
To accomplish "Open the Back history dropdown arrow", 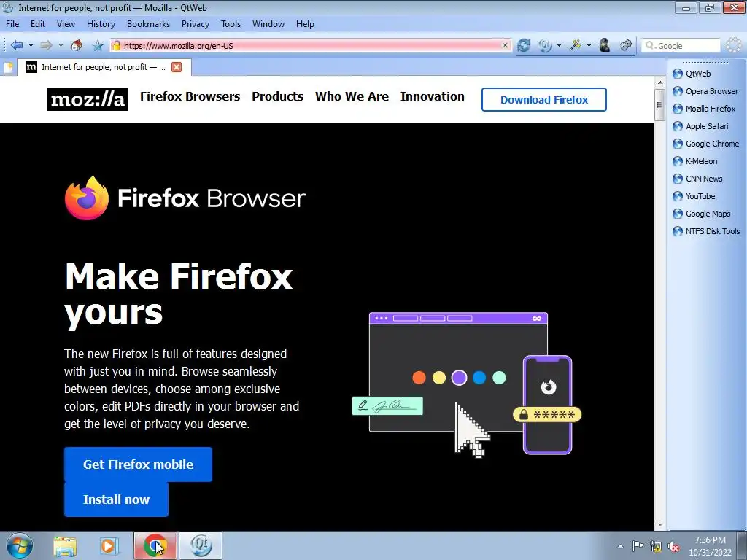I will pyautogui.click(x=31, y=46).
